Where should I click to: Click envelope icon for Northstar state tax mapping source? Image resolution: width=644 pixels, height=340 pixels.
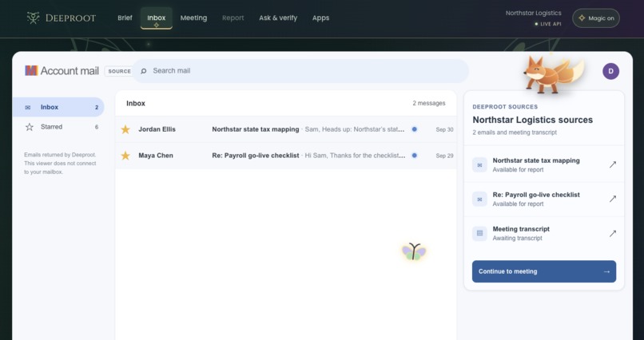[x=479, y=165]
